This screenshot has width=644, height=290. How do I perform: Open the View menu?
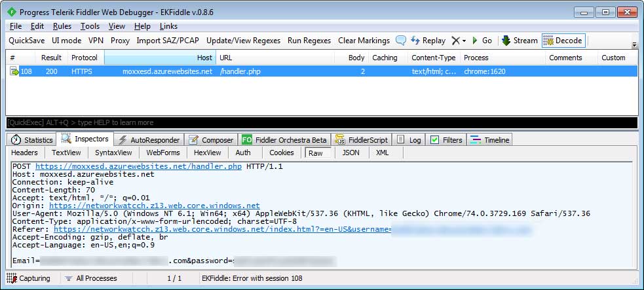click(x=117, y=26)
